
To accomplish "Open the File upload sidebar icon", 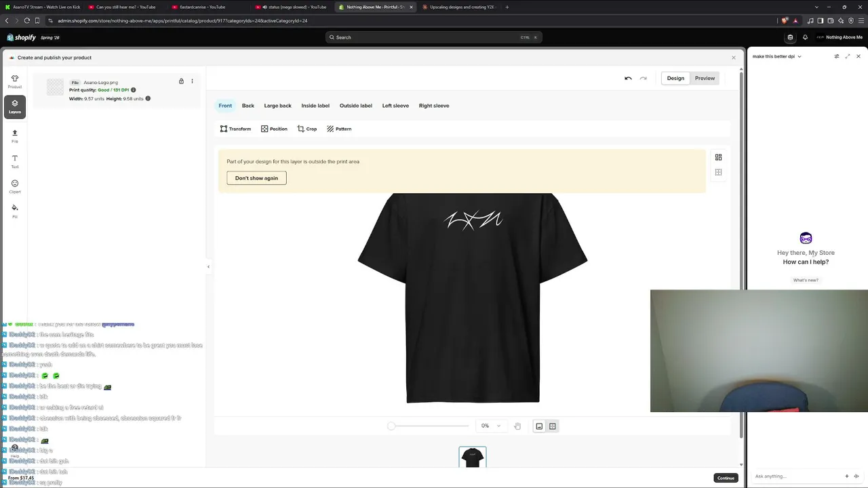I will click(15, 136).
